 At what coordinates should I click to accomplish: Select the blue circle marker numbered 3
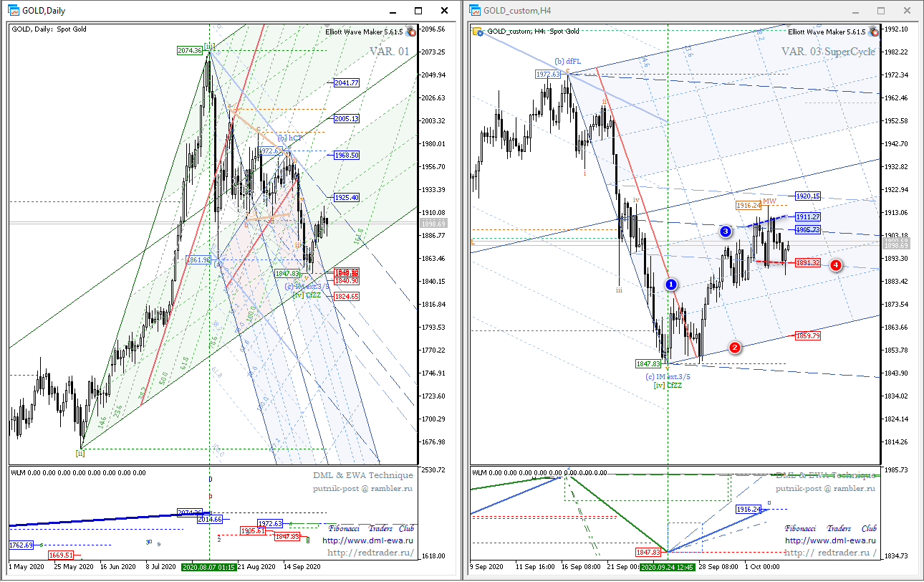(726, 232)
